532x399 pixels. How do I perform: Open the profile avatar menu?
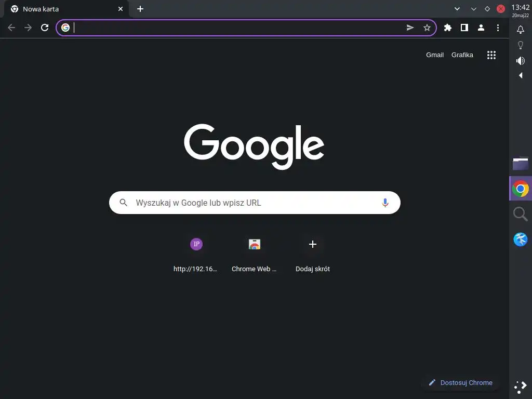481,28
